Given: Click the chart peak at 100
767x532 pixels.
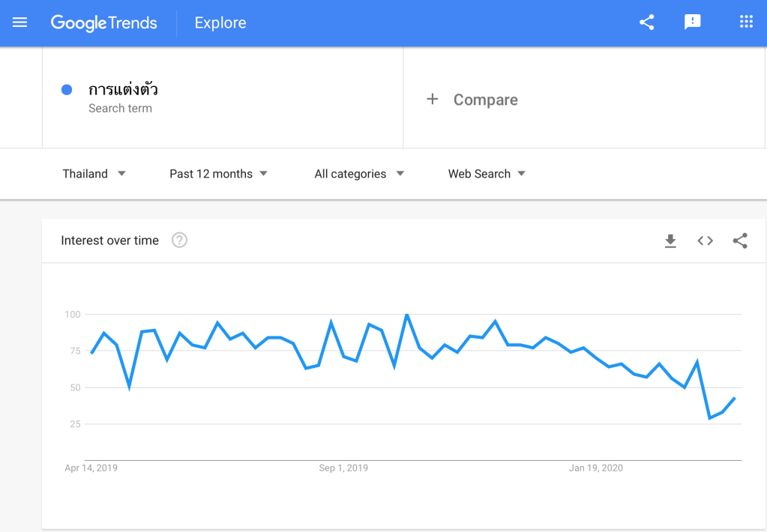Looking at the screenshot, I should coord(406,315).
